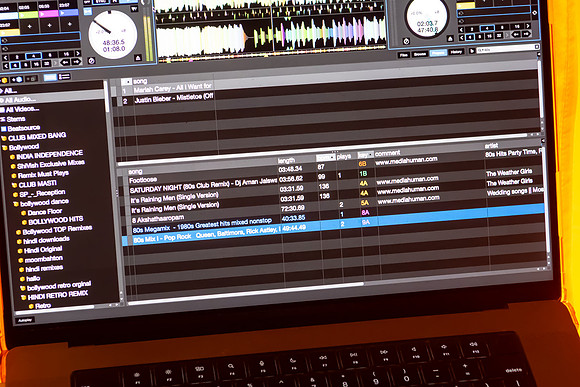Click the censor icon under the left platter

tap(92, 60)
